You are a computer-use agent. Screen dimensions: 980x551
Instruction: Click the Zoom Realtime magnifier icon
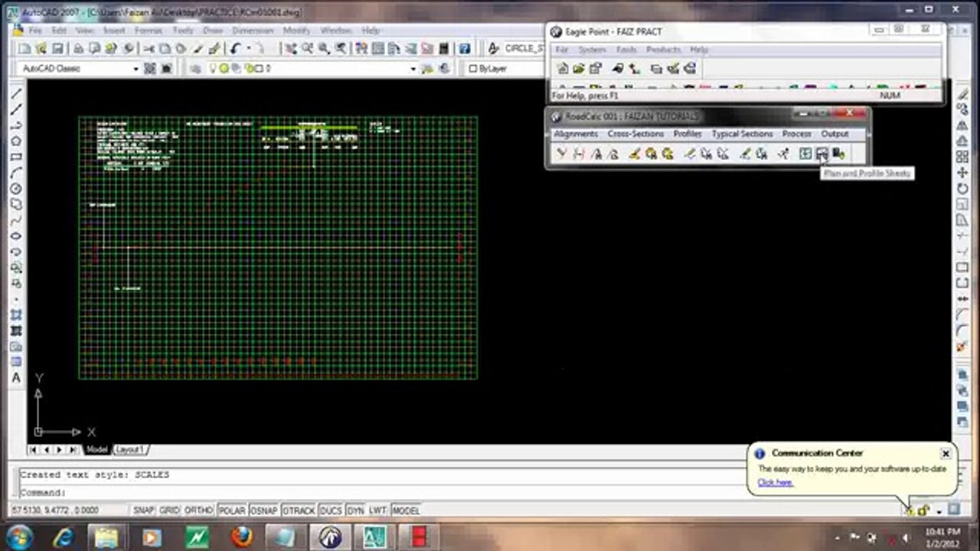tap(307, 48)
